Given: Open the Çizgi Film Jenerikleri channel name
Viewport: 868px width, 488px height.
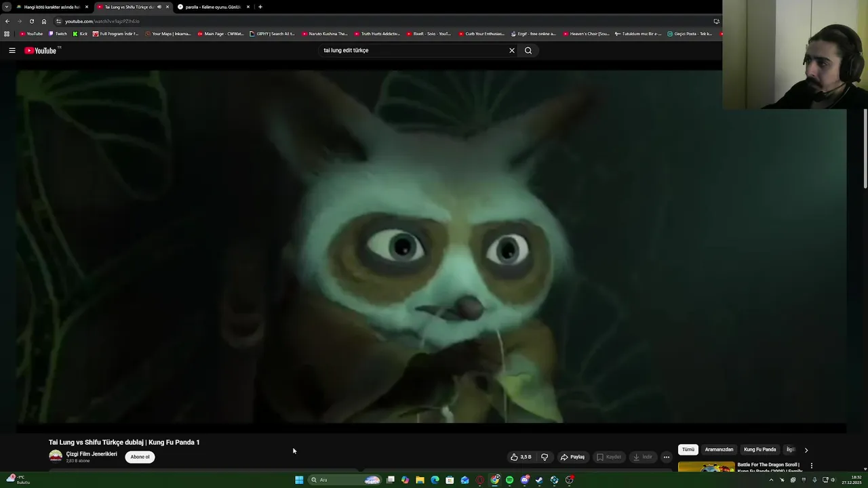Looking at the screenshot, I should pyautogui.click(x=92, y=454).
